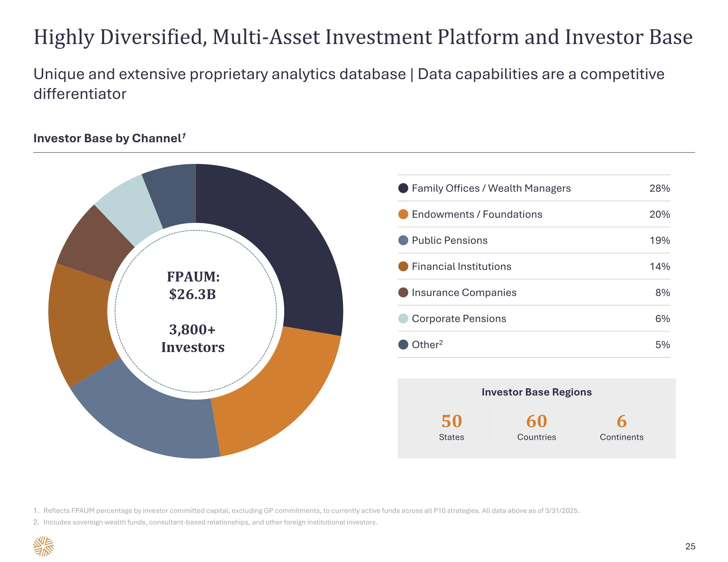This screenshot has width=728, height=562.
Task: Click the 60 Countries statistic
Action: tap(536, 427)
